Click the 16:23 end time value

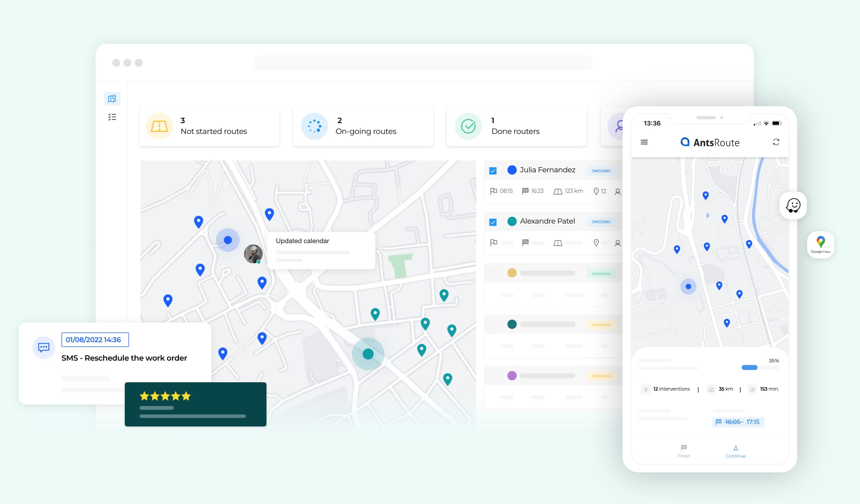pyautogui.click(x=537, y=191)
